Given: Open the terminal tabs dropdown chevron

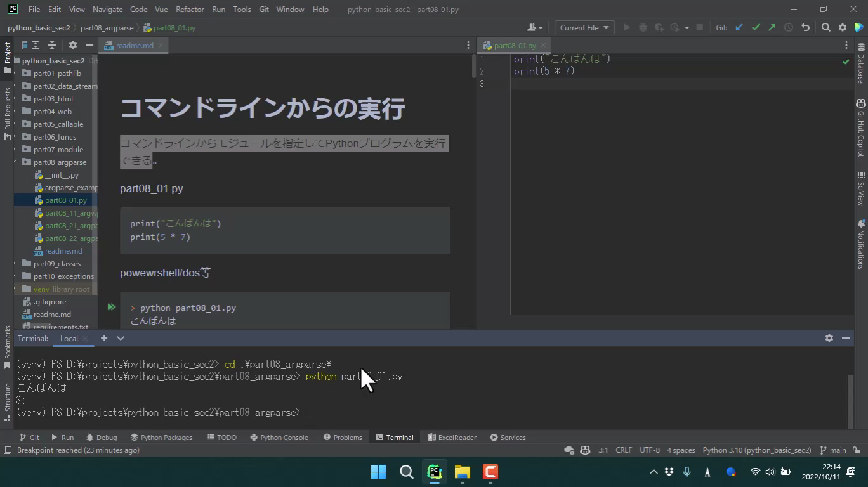Looking at the screenshot, I should click(x=121, y=338).
